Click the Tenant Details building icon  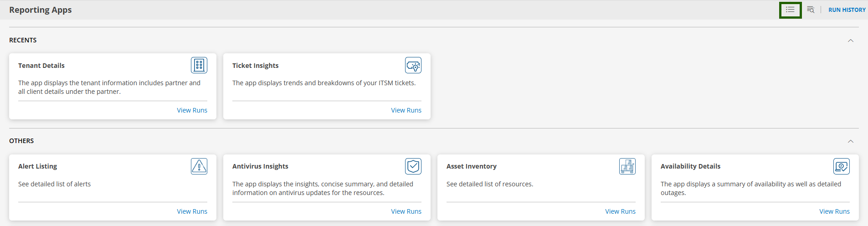pyautogui.click(x=199, y=65)
